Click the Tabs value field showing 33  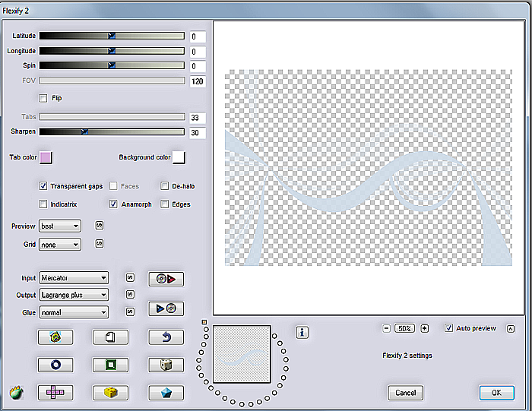tap(198, 118)
